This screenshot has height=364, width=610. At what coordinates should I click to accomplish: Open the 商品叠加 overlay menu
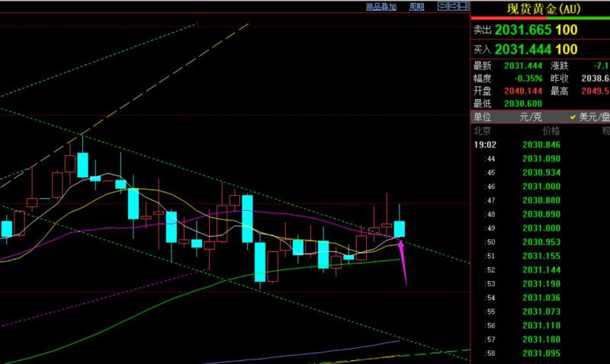[x=380, y=7]
